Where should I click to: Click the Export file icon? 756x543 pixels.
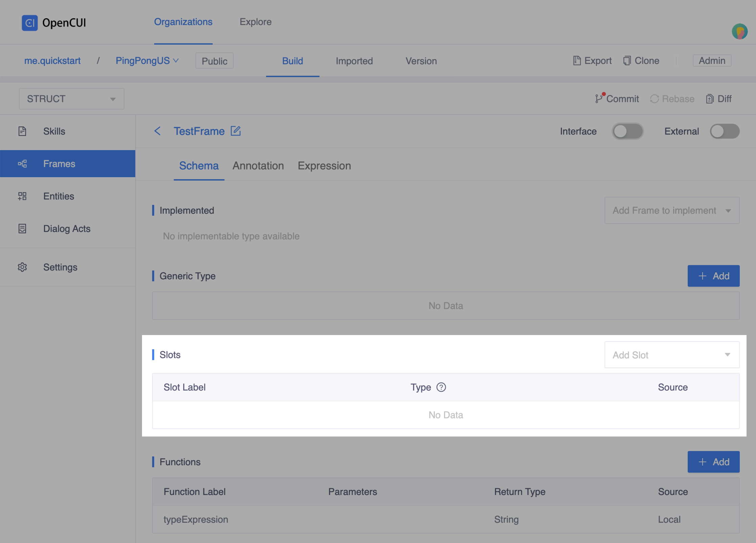(577, 61)
